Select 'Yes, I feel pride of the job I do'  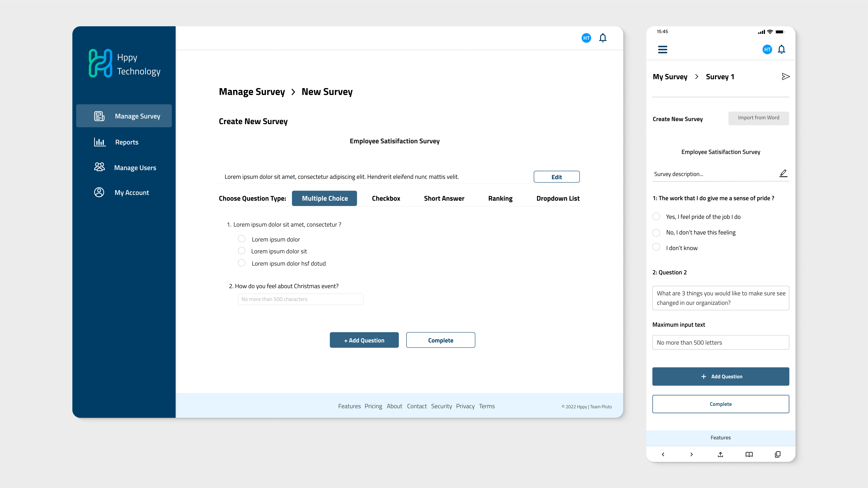coord(656,217)
